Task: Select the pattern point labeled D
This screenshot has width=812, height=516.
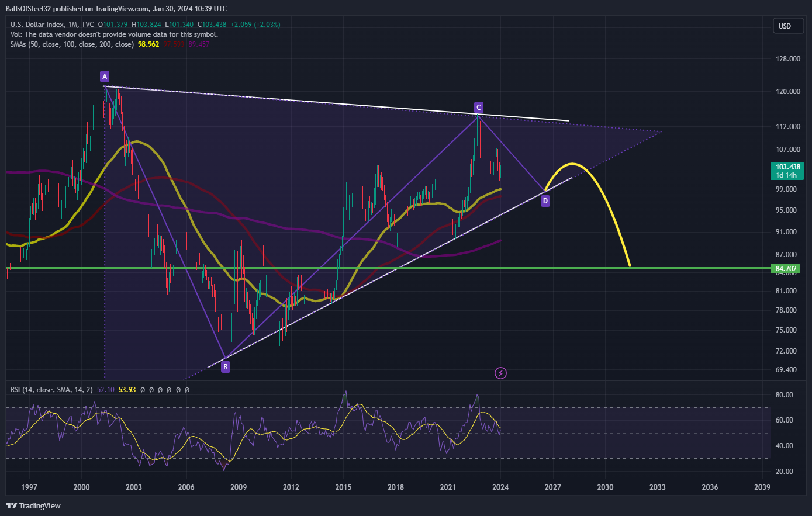Action: (x=545, y=201)
